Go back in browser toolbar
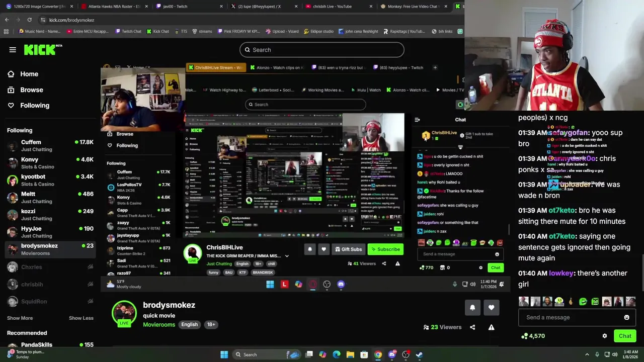Image resolution: width=644 pixels, height=362 pixels. pyautogui.click(x=7, y=20)
